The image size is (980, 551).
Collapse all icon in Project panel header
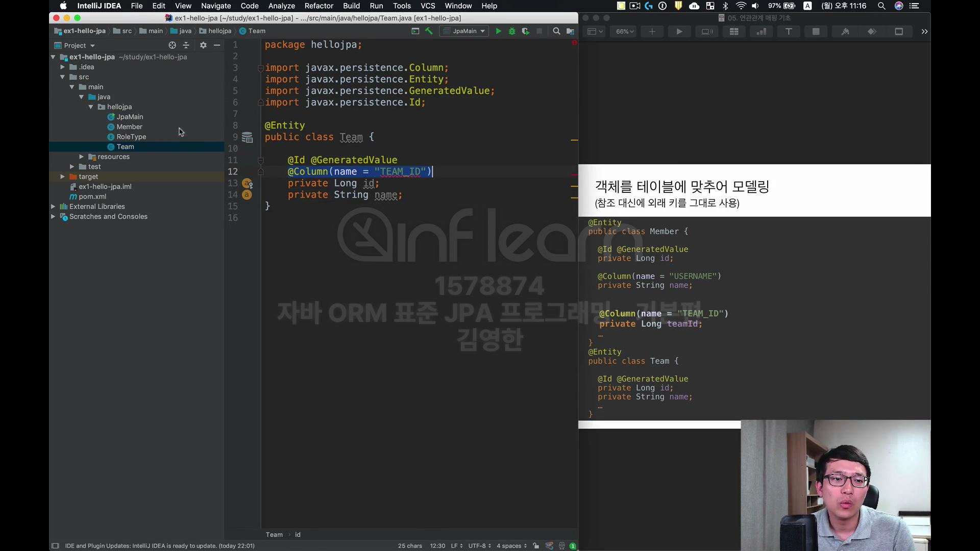[x=186, y=45]
